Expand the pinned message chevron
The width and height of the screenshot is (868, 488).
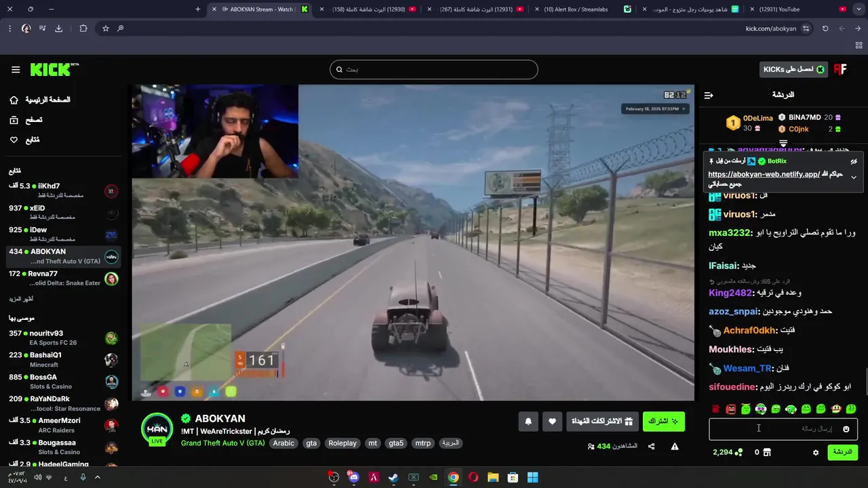tap(854, 178)
